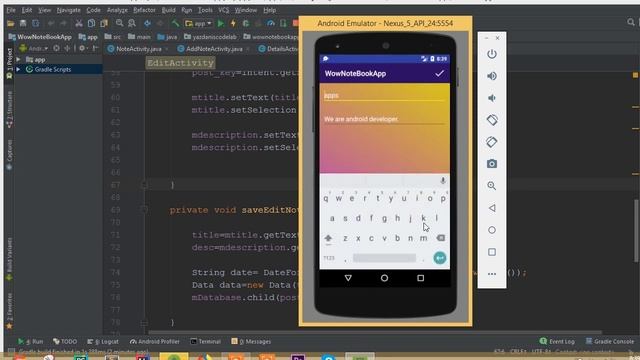This screenshot has height=360, width=640.
Task: Toggle the keyboard Shift key
Action: pyautogui.click(x=328, y=238)
